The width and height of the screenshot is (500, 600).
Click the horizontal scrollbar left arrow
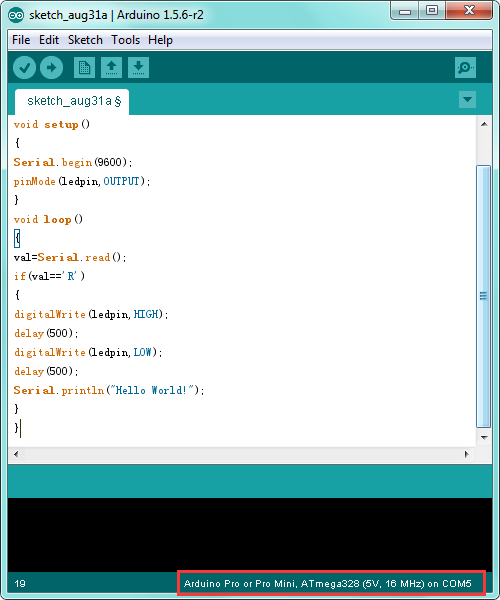click(x=16, y=454)
